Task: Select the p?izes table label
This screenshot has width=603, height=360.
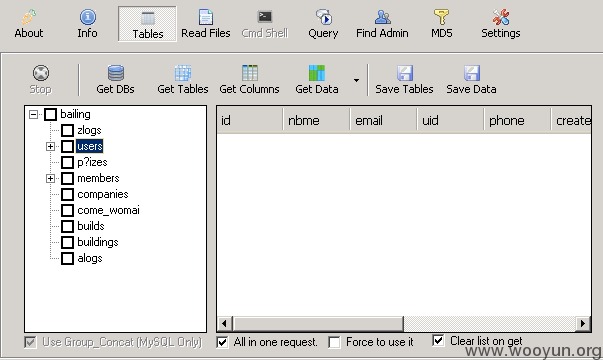Action: click(92, 162)
